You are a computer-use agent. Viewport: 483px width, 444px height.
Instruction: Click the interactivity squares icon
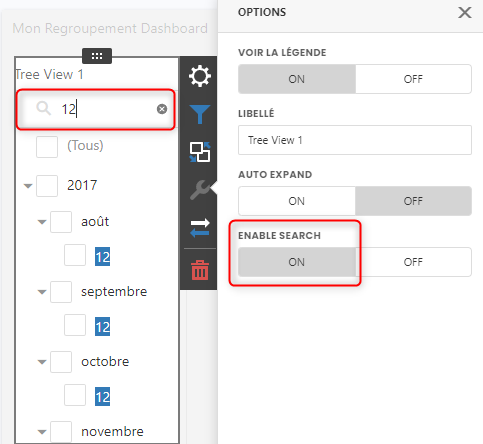(x=200, y=152)
